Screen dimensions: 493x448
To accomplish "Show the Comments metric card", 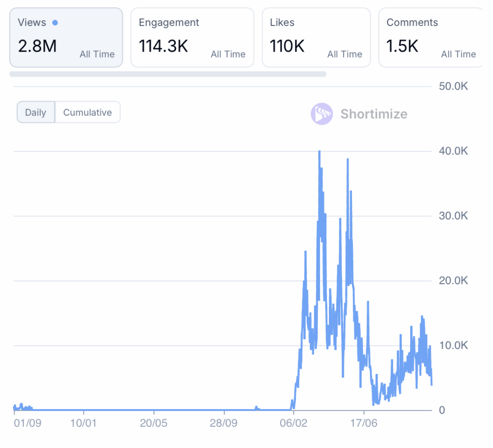I will (430, 38).
